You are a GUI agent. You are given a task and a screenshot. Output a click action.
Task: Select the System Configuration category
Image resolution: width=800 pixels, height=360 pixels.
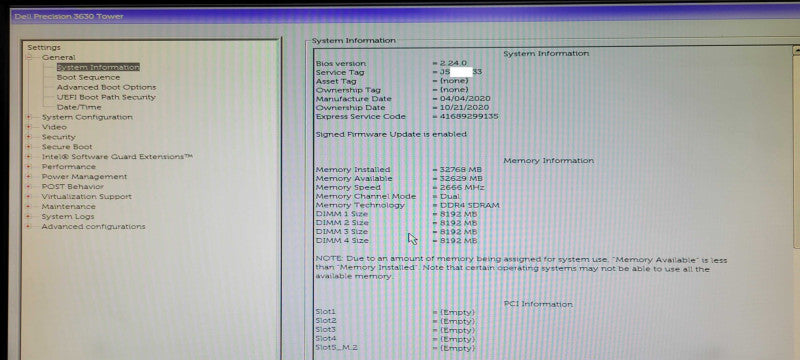click(87, 117)
